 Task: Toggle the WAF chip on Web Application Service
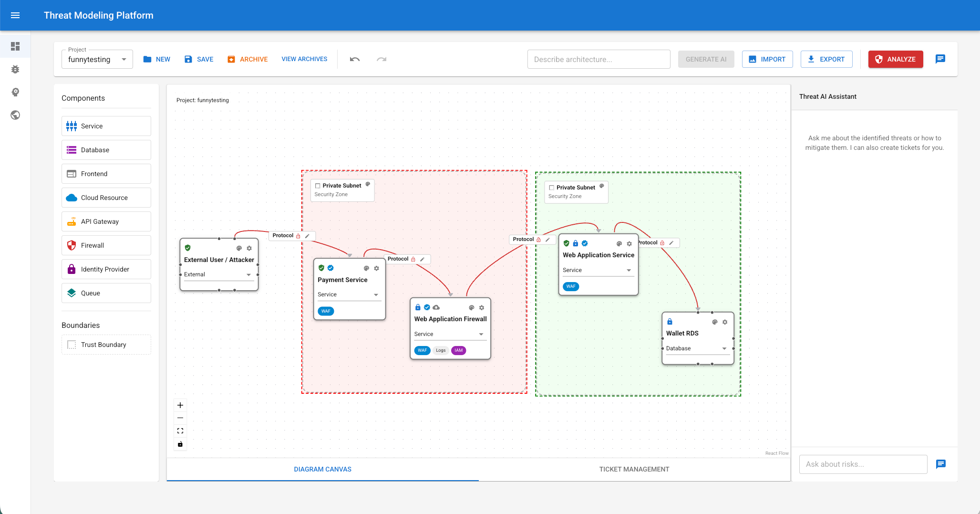[571, 286]
